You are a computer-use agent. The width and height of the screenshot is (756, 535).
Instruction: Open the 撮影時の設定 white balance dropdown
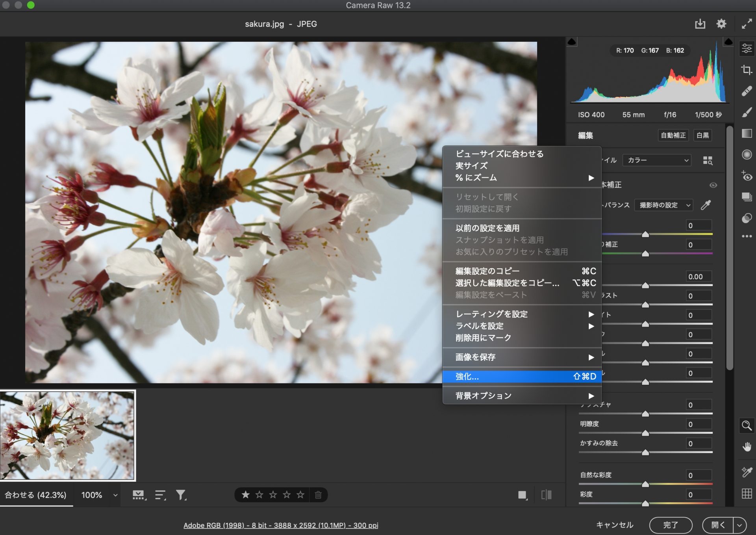pos(664,205)
